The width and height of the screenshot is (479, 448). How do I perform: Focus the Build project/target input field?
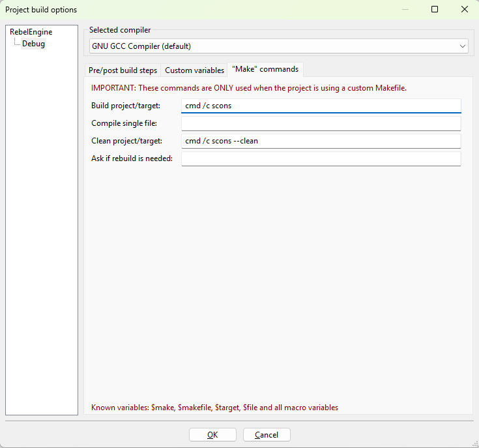pos(321,106)
